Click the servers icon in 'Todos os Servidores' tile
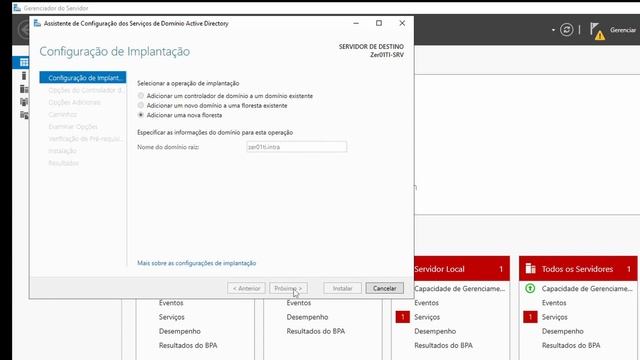 click(530, 269)
